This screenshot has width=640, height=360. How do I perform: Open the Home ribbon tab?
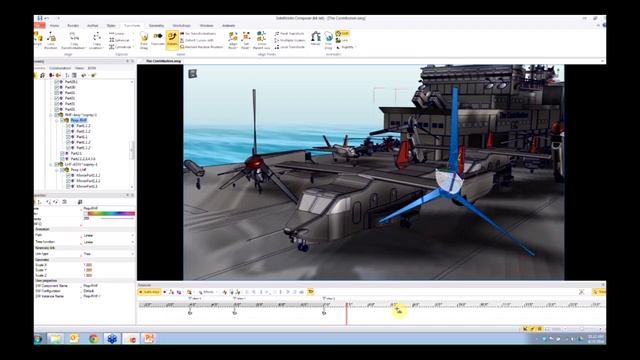coord(54,26)
